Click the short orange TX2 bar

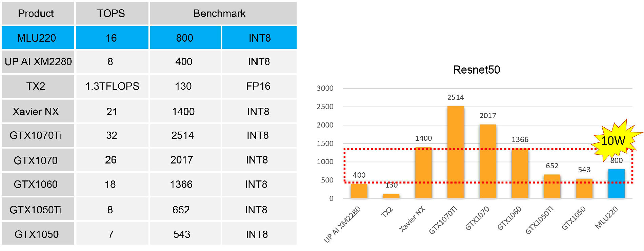(391, 196)
